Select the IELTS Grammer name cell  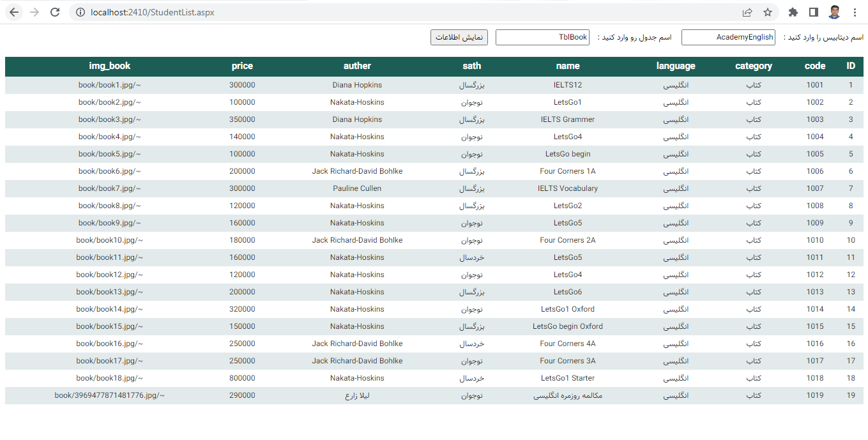pos(567,119)
